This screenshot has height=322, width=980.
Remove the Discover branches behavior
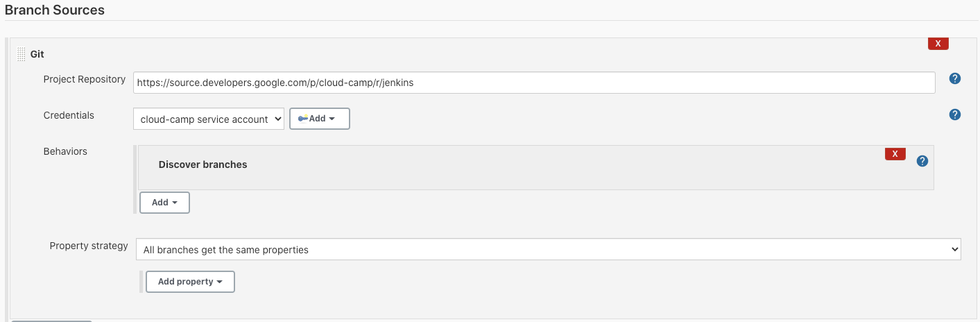895,154
